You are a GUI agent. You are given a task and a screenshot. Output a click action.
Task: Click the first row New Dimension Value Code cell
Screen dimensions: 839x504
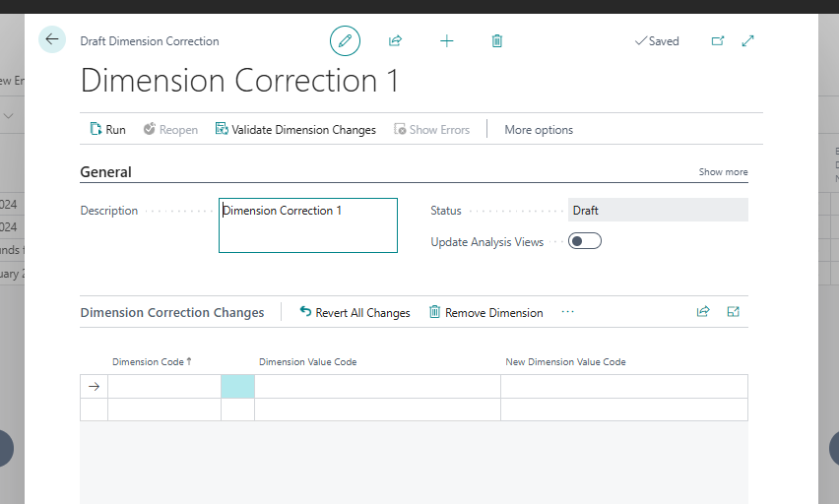(623, 387)
